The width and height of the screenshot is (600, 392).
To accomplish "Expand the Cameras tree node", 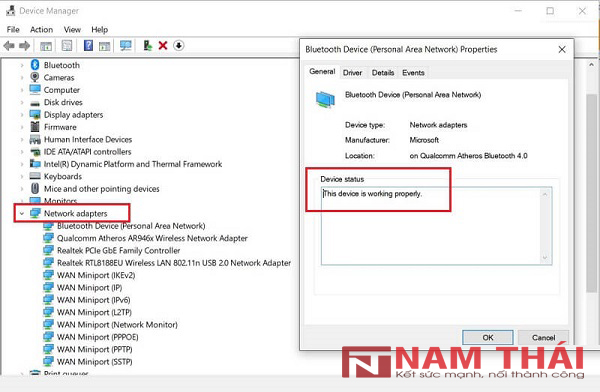I will pyautogui.click(x=22, y=78).
